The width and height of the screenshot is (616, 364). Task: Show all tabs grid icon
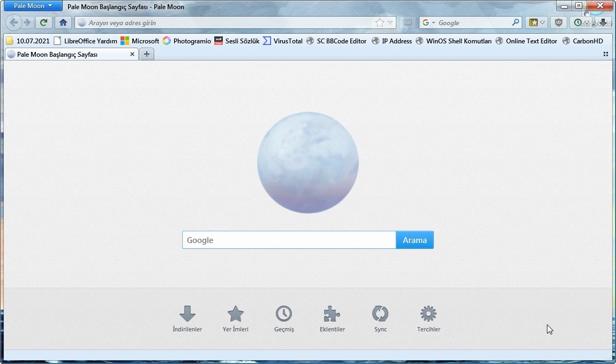point(605,54)
